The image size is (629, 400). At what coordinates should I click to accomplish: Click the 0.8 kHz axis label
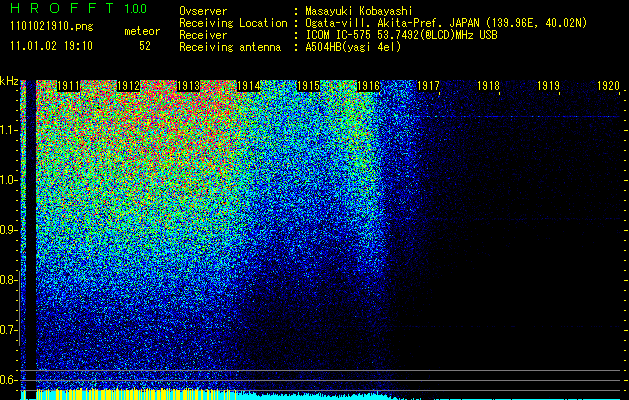(8, 280)
